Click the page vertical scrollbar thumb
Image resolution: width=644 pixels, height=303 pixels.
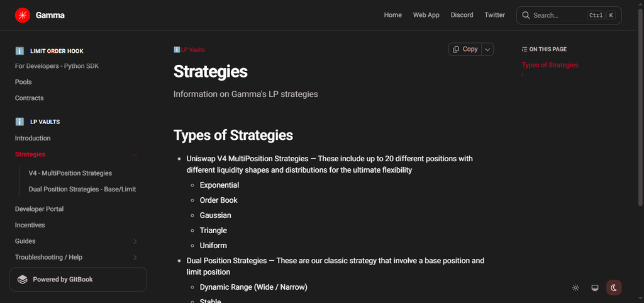(641, 106)
